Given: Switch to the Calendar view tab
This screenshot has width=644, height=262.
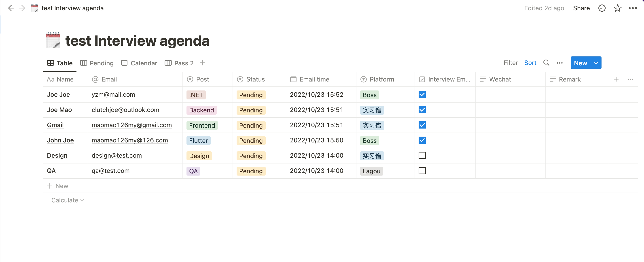Looking at the screenshot, I should point(139,63).
